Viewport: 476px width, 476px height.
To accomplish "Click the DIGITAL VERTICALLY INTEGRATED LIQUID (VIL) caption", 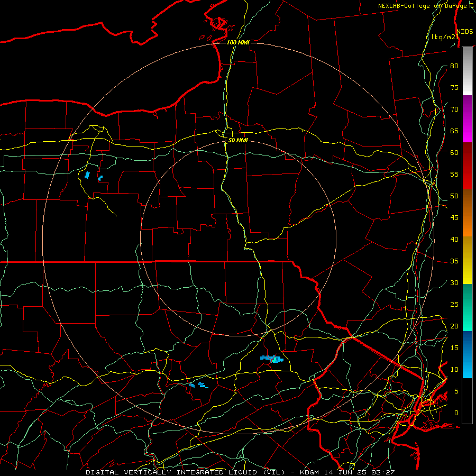I will (186, 472).
